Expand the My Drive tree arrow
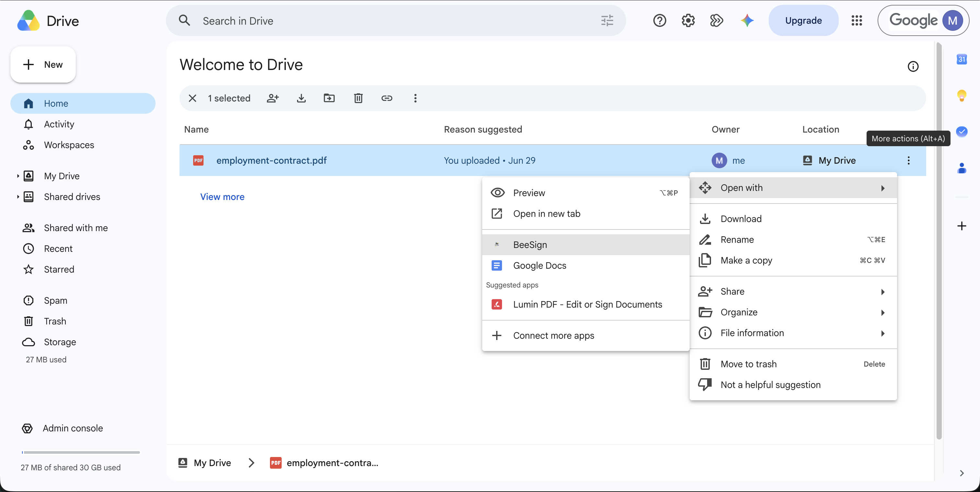Screen dimensions: 980x492 (x=17, y=176)
